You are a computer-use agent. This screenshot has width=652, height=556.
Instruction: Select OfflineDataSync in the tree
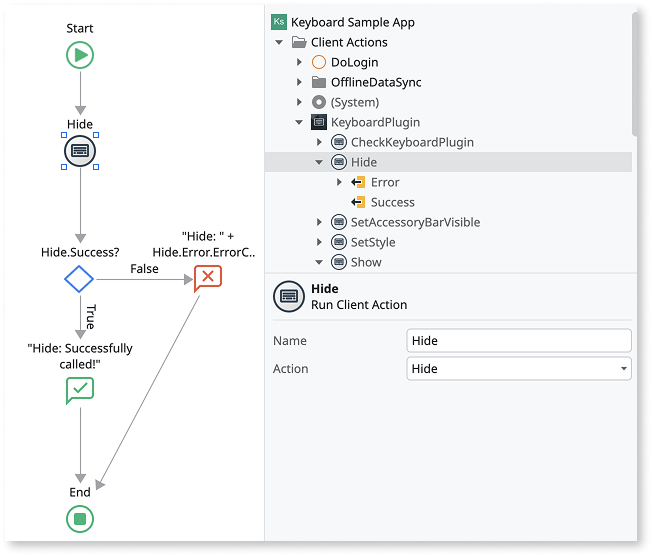pyautogui.click(x=376, y=82)
